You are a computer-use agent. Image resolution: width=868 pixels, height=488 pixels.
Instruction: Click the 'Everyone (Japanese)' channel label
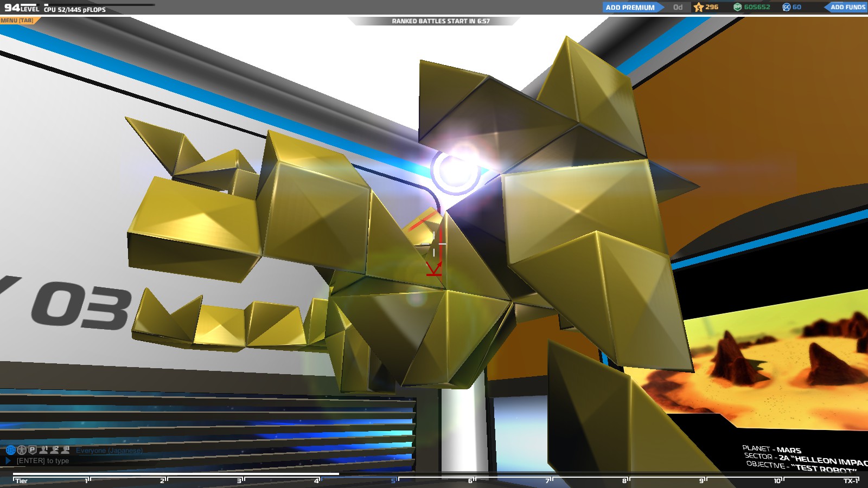[109, 451]
